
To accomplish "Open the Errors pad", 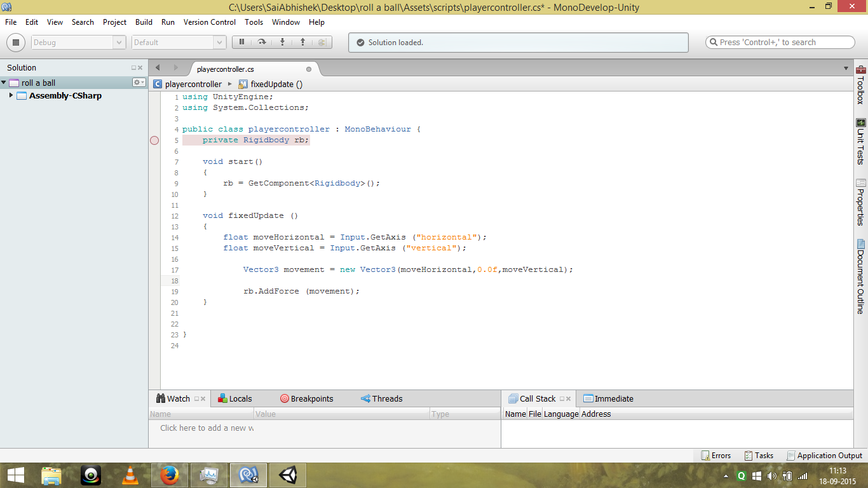I will [x=715, y=456].
